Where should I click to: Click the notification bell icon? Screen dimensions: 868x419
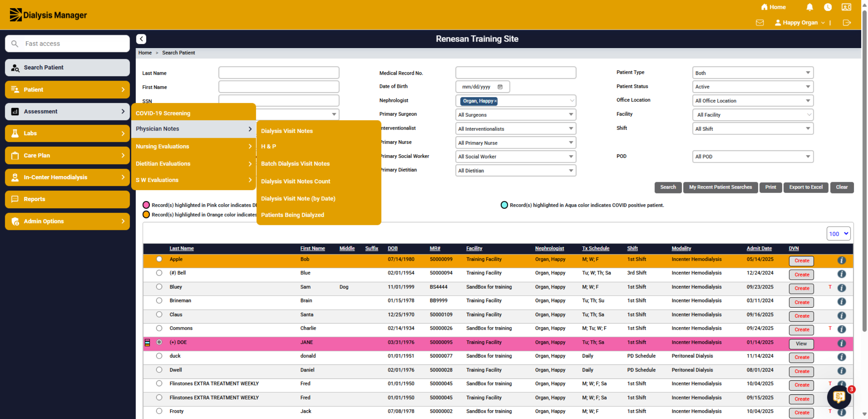coord(810,7)
